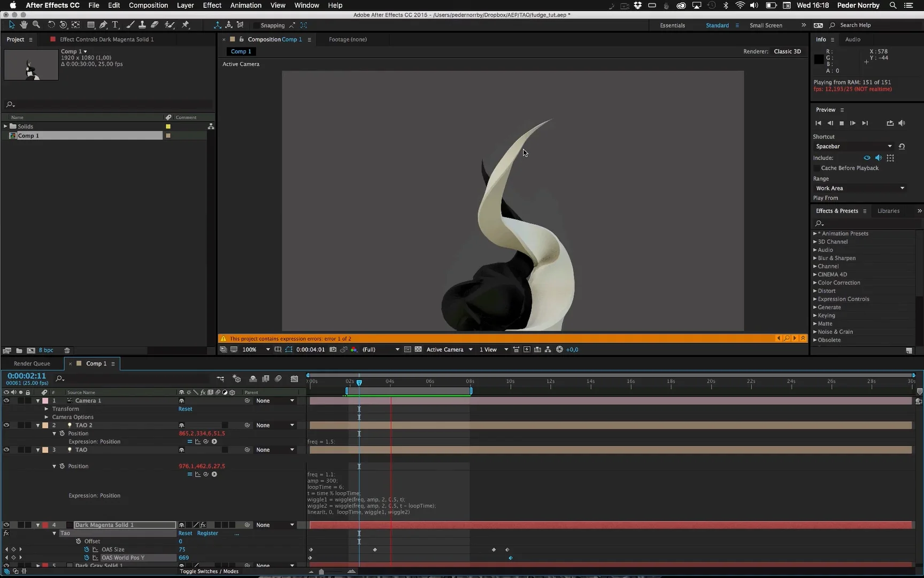Select the Hand tool in toolbar

pyautogui.click(x=24, y=25)
